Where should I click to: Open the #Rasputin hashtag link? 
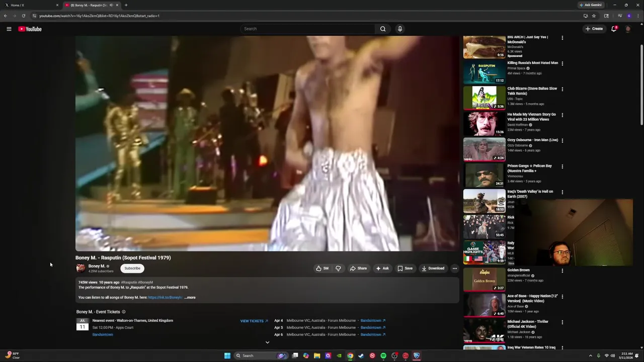[x=129, y=283]
